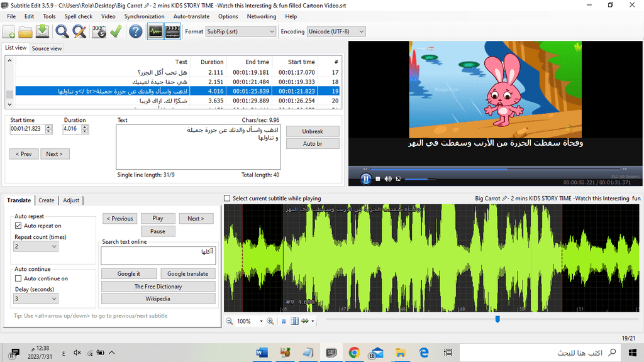Click the waveform play/pause blue icon

coord(284,321)
